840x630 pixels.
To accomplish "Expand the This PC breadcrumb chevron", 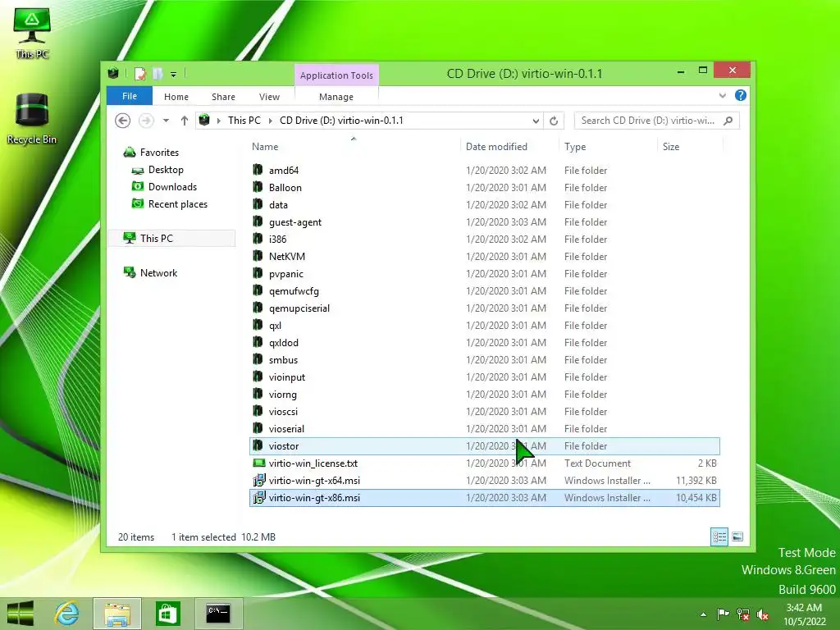I will [x=270, y=121].
